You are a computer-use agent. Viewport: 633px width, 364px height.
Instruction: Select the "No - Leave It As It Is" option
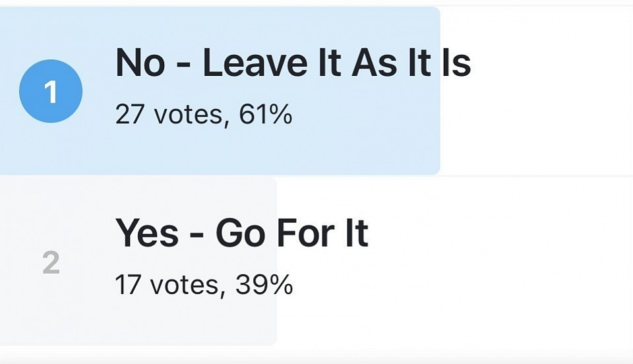292,63
